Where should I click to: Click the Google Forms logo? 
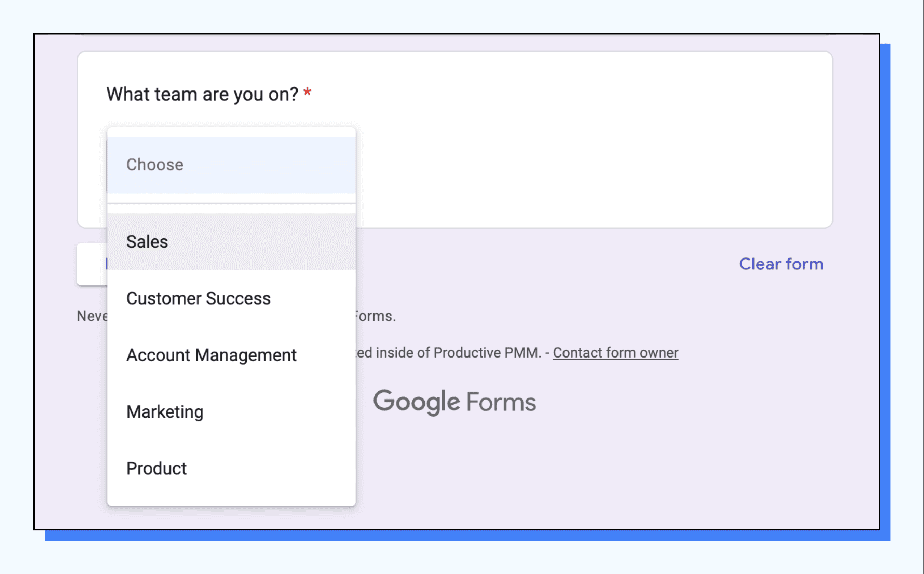(454, 402)
